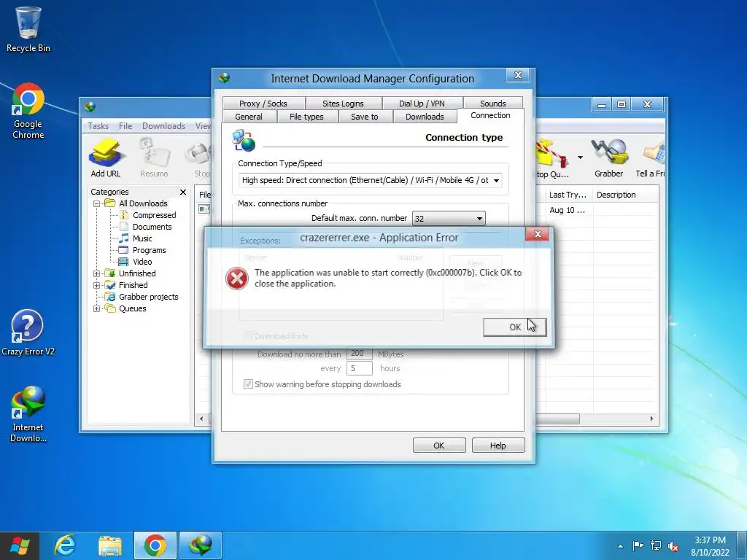Image resolution: width=747 pixels, height=560 pixels.
Task: Click the Stop Queue toolbar icon
Action: (553, 157)
